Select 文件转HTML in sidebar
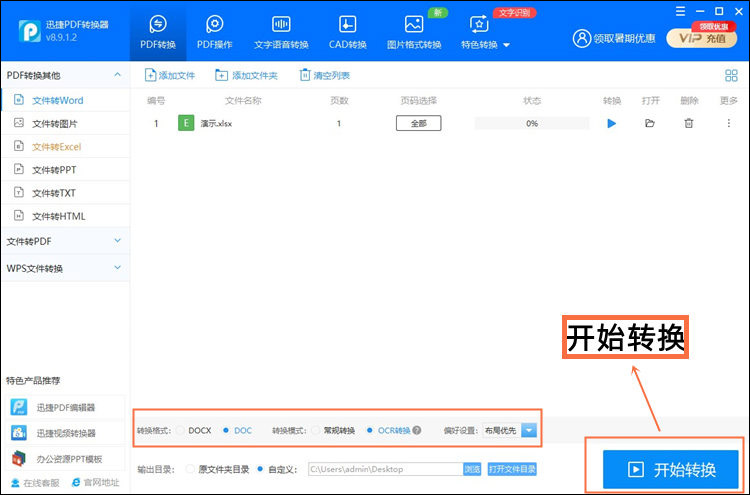 (x=66, y=216)
